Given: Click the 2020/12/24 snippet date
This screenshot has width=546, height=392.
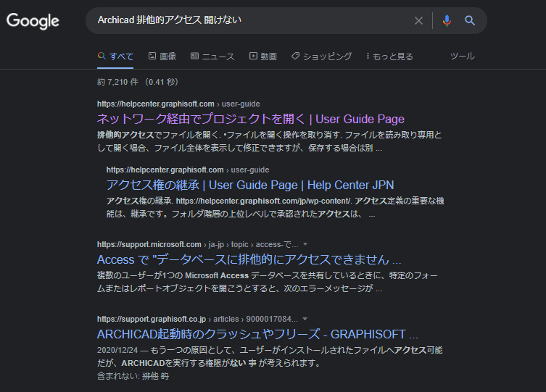Looking at the screenshot, I should click(117, 350).
